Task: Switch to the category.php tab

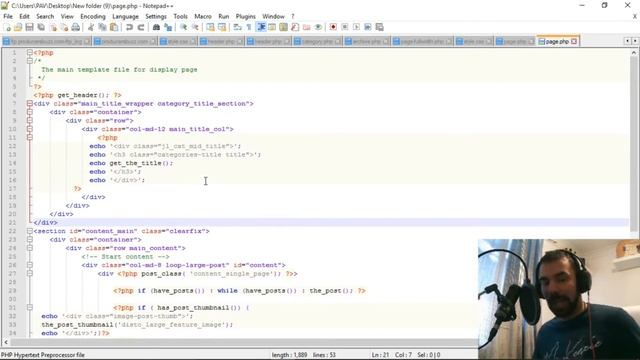Action: click(318, 42)
